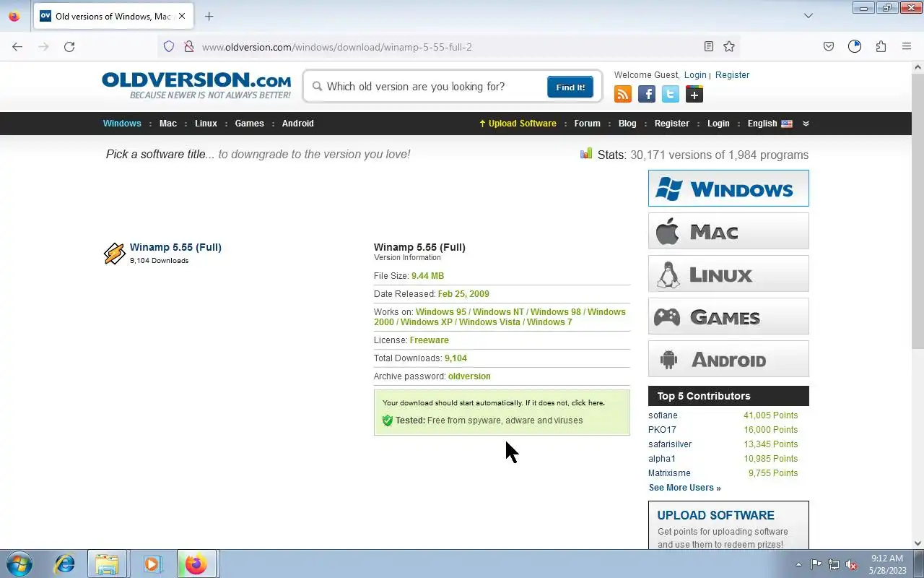Show hidden system tray icons
Screen dimensions: 924x578
point(798,564)
